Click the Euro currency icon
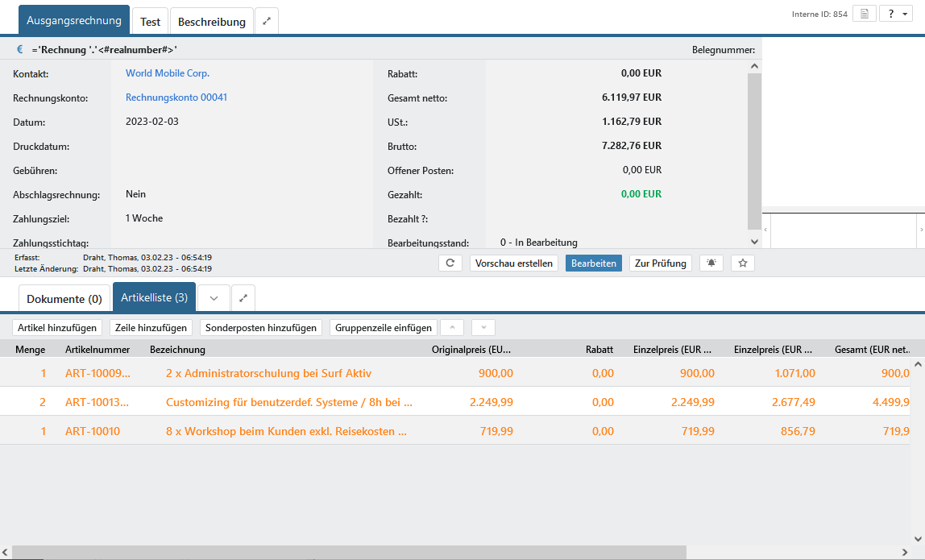 coord(20,50)
